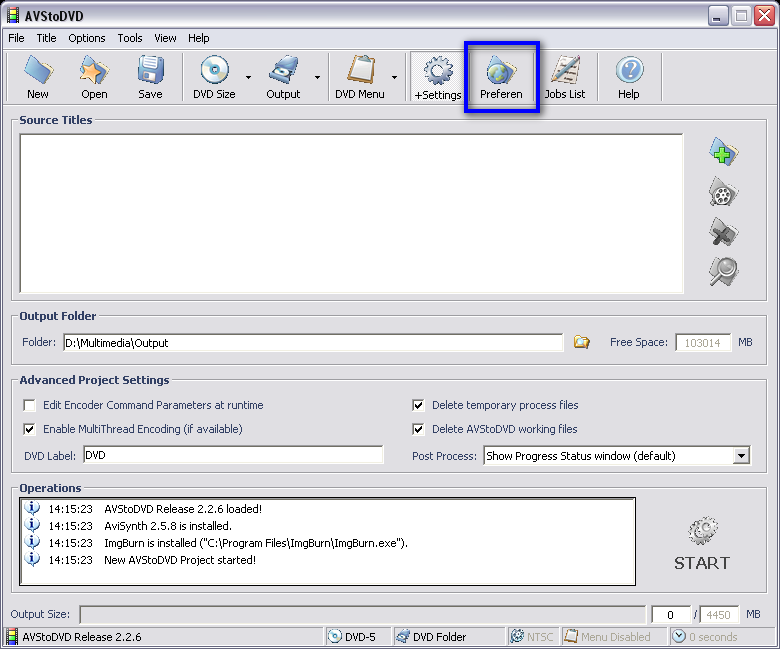Image resolution: width=780 pixels, height=649 pixels.
Task: Open the Options menu
Action: click(87, 38)
